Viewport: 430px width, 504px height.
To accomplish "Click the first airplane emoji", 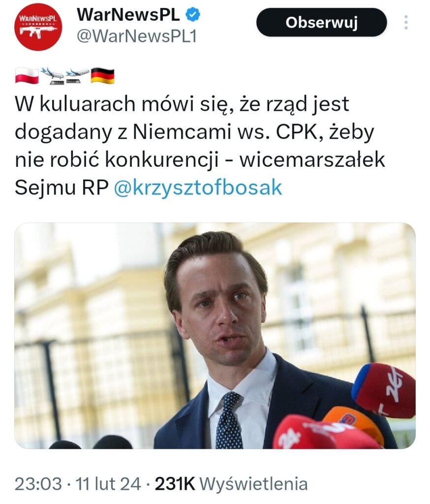I will tap(52, 76).
